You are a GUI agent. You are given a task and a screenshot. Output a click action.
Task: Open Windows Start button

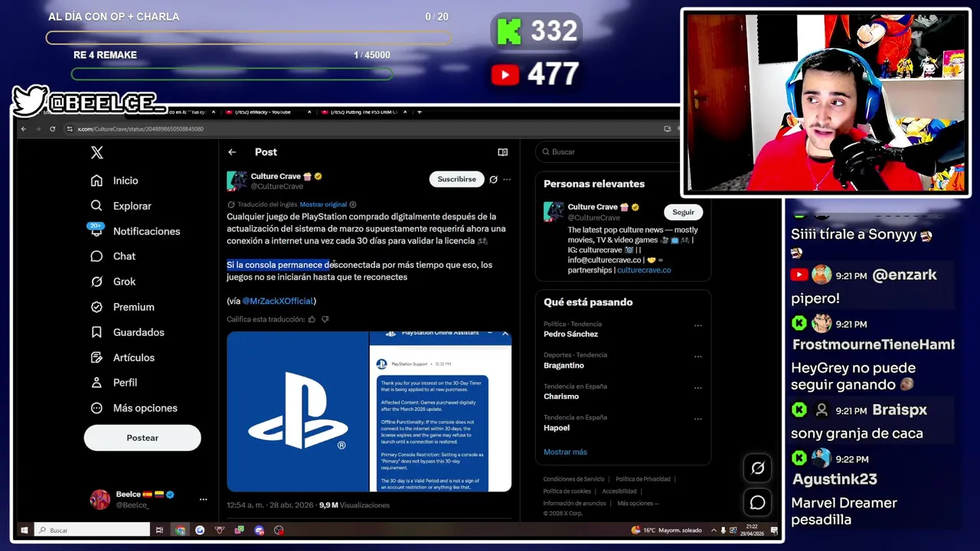24,530
